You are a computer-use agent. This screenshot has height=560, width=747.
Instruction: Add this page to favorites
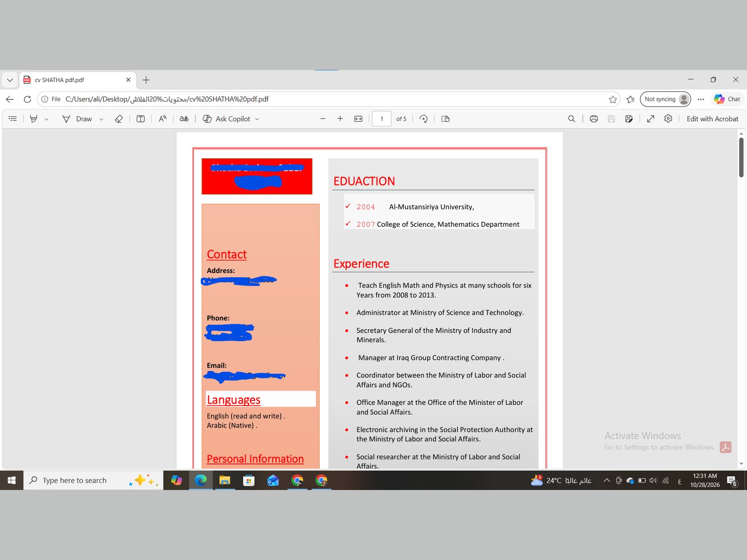(613, 99)
